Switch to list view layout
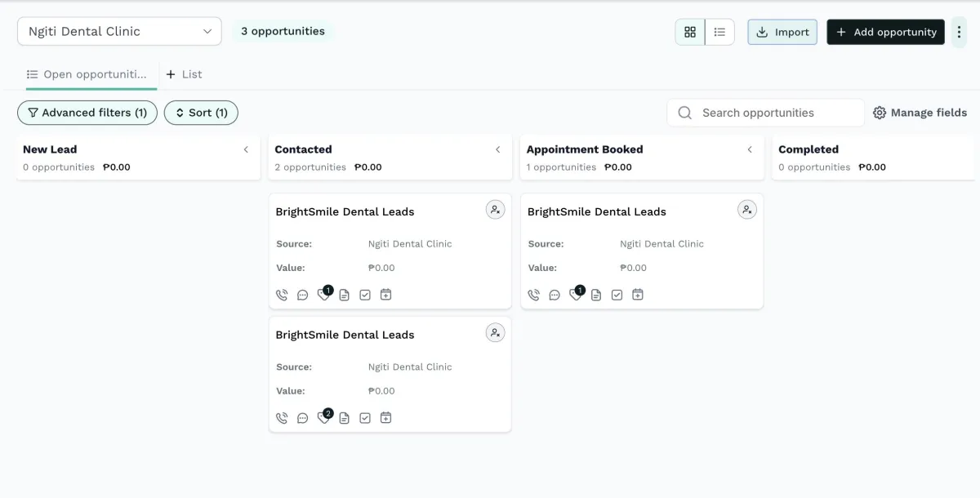Viewport: 980px width, 498px height. (719, 32)
